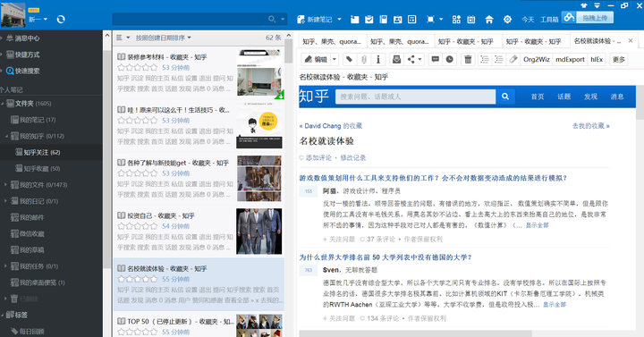This screenshot has height=337, width=644.
Task: Click the screen capture icon
Action: [430, 20]
